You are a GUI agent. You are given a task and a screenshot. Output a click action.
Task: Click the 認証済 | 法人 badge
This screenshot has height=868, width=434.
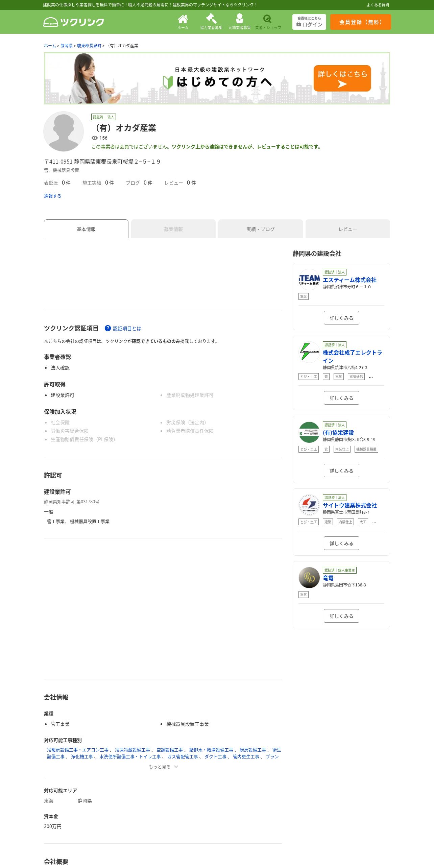(x=103, y=117)
